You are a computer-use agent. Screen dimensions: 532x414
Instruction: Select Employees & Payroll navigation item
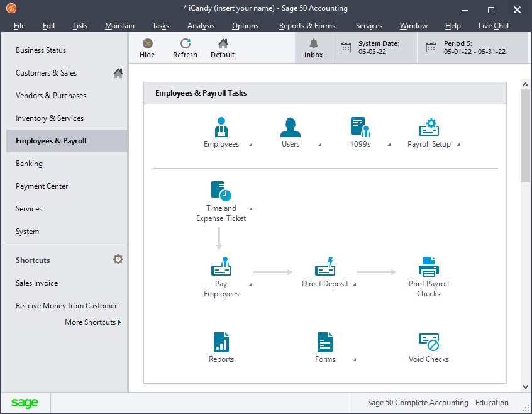coord(67,141)
